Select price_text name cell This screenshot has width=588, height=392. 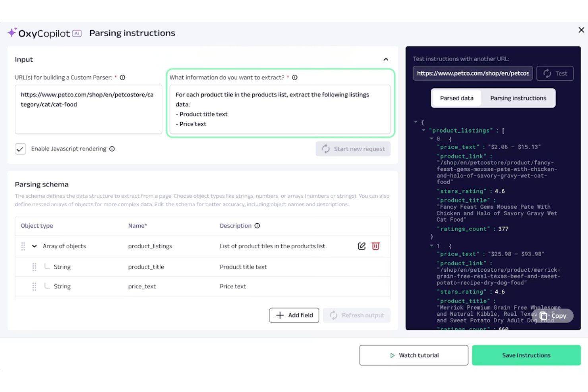click(142, 286)
